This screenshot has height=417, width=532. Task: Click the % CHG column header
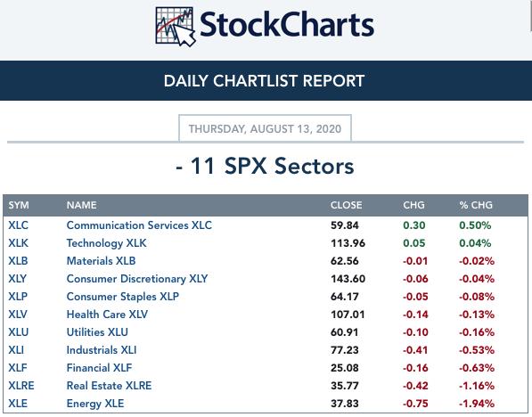pos(476,205)
